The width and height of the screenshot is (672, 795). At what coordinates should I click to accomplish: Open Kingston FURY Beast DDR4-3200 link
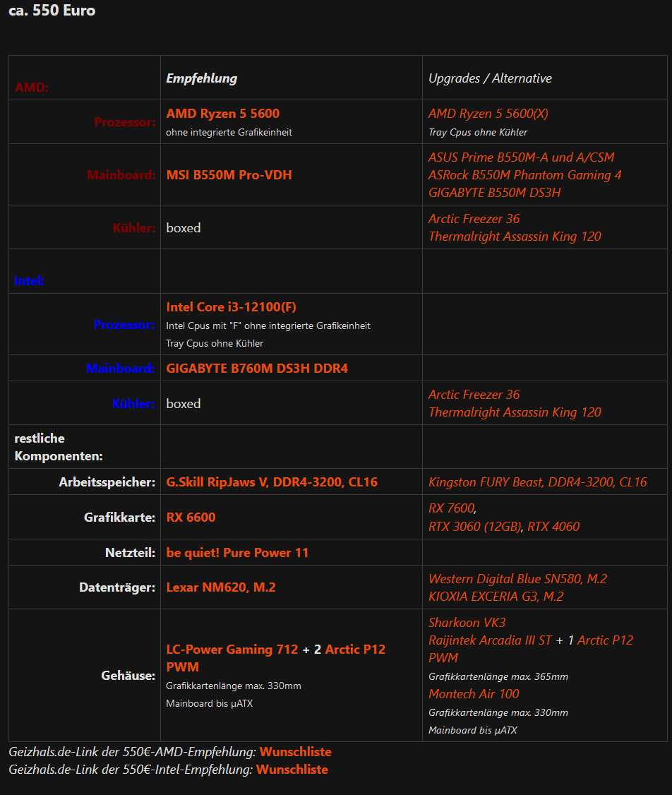coord(537,482)
